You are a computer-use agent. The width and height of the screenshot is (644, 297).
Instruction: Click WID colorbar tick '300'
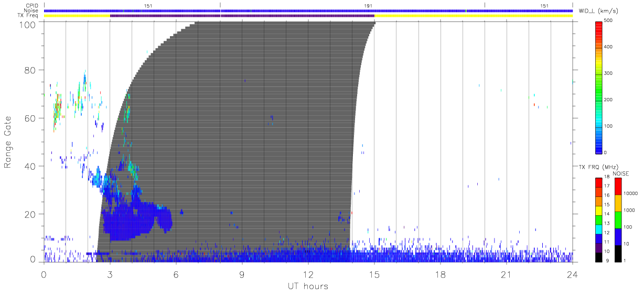click(608, 73)
